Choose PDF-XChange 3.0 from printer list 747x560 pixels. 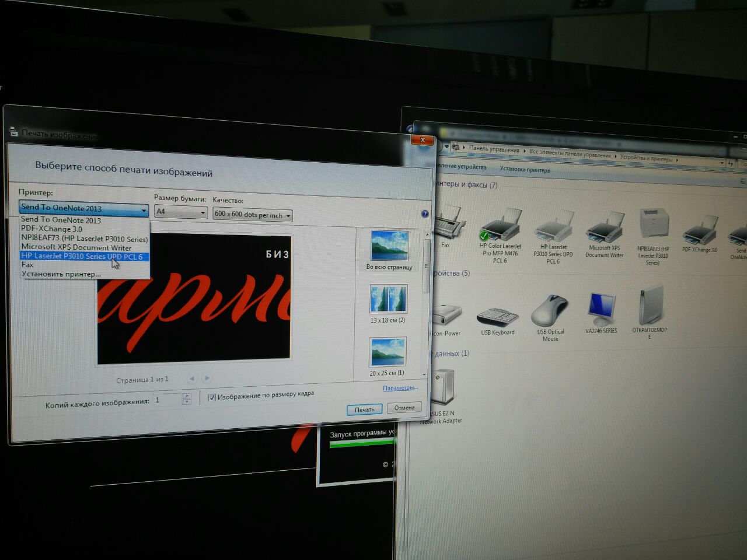click(85, 229)
